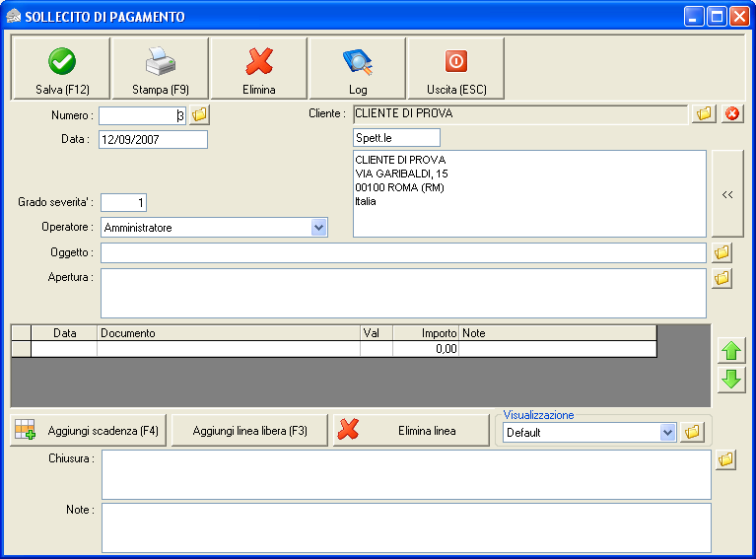The width and height of the screenshot is (756, 559).
Task: Click Aggiungi linea libera (F3) button
Action: 249,430
